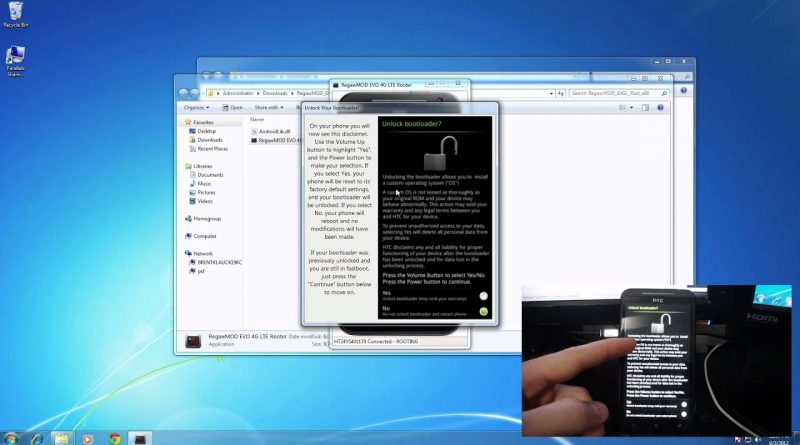The height and width of the screenshot is (445, 800).
Task: Open the Recycle Bin desktop icon
Action: coord(15,14)
